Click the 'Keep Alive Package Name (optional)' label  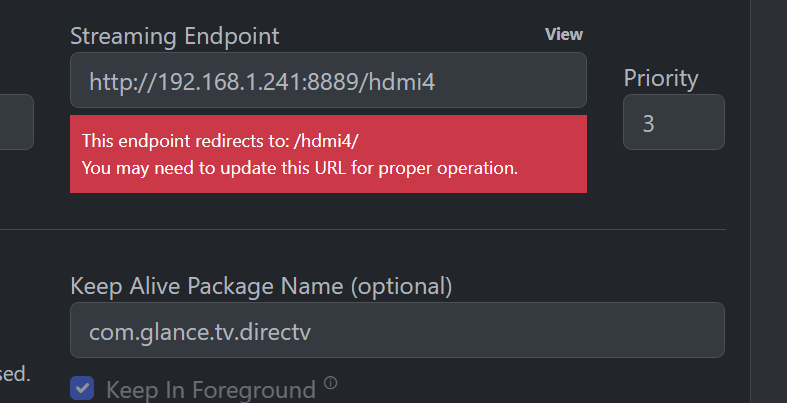pyautogui.click(x=261, y=286)
